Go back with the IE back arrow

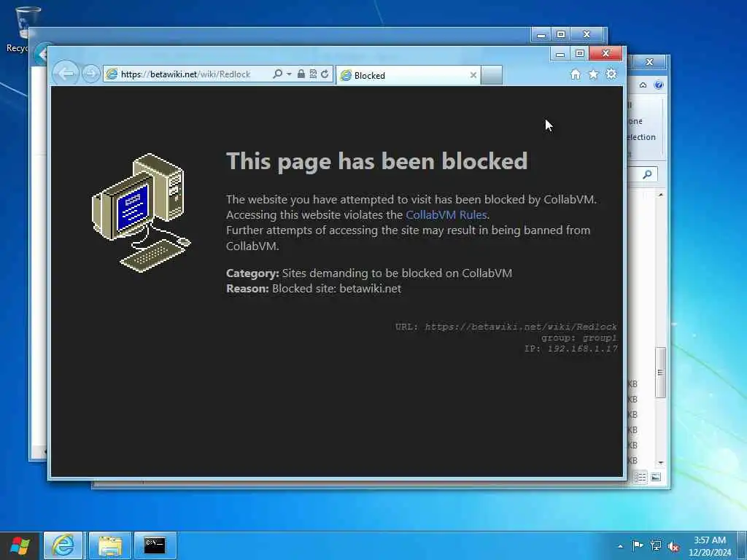pos(65,74)
